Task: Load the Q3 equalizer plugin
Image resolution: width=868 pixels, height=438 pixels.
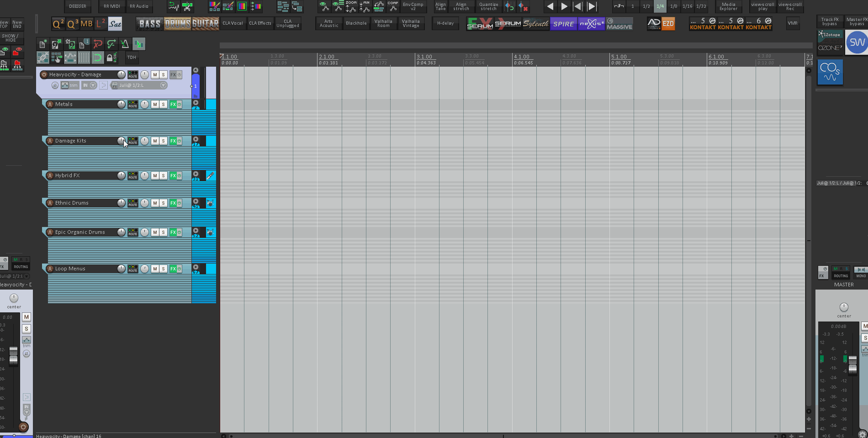Action: pyautogui.click(x=73, y=24)
